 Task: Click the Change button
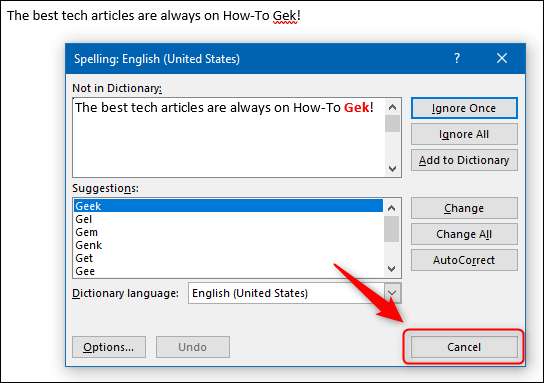pyautogui.click(x=464, y=208)
